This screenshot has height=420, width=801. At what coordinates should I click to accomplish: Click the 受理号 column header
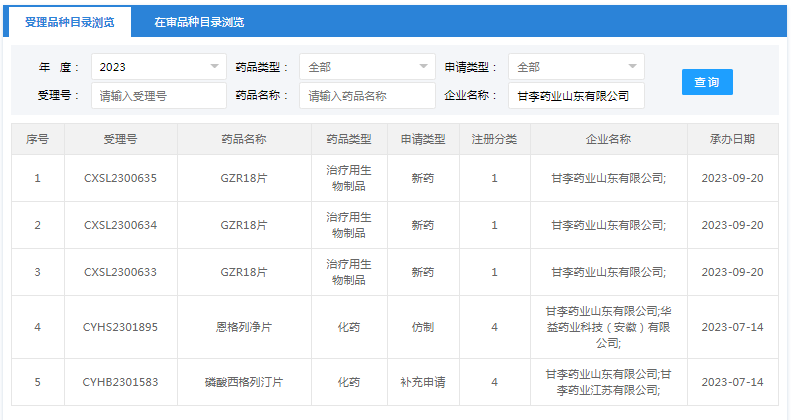121,139
